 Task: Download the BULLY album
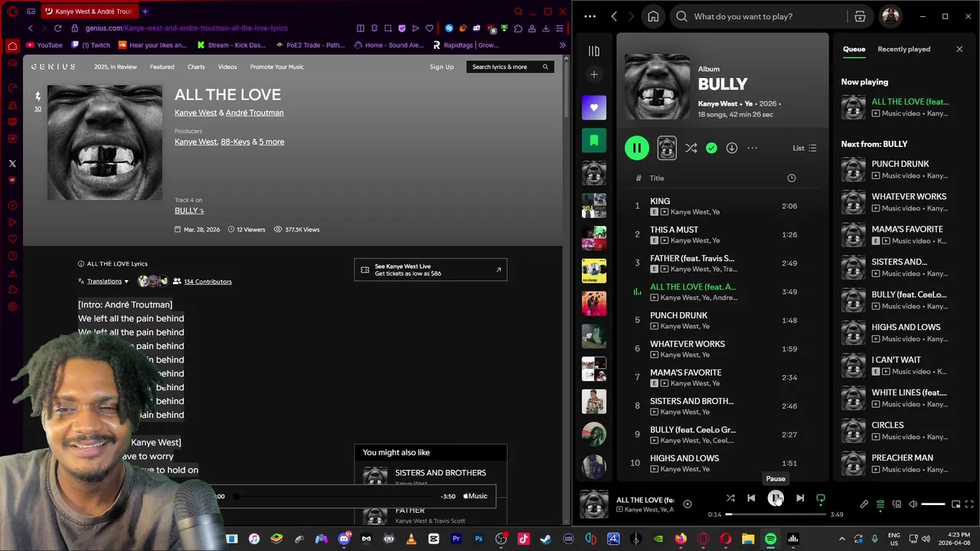(x=732, y=148)
